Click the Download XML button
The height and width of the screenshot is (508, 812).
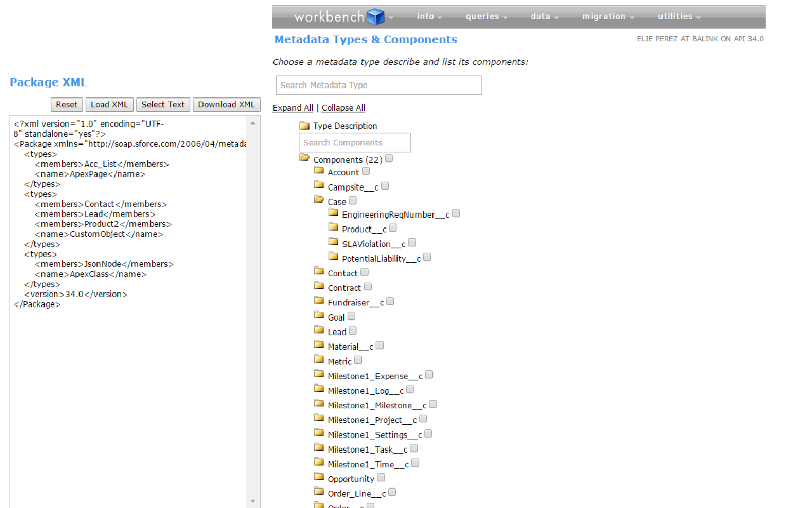tap(226, 105)
